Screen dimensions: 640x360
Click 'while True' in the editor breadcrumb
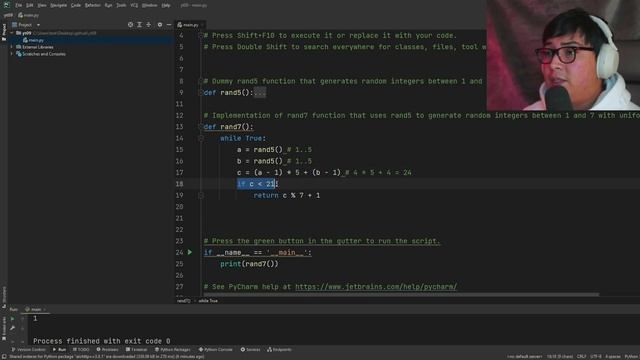point(208,301)
